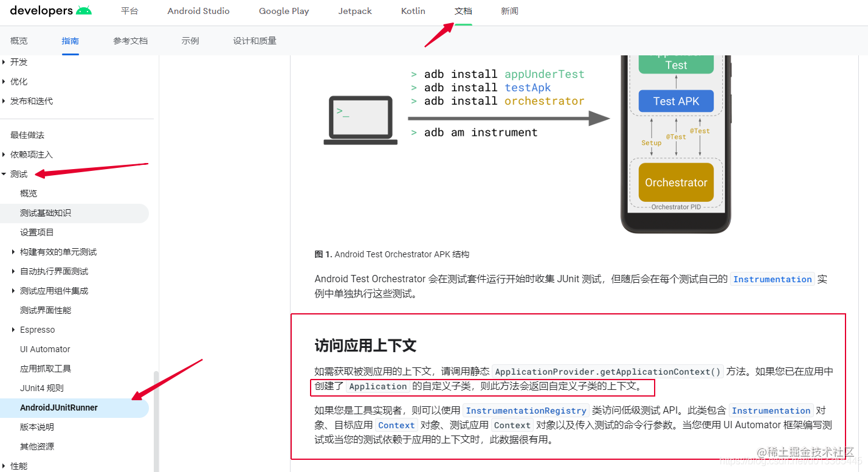Expand 测试应用组件集成 arrow
This screenshot has width=868, height=472.
14,291
